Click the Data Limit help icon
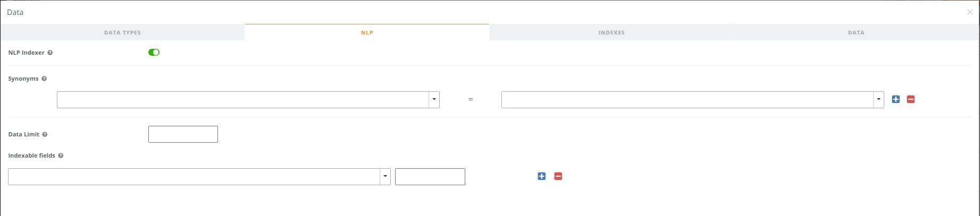 click(x=45, y=135)
